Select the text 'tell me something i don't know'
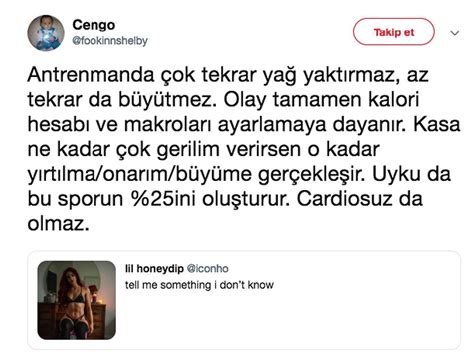 (x=199, y=285)
